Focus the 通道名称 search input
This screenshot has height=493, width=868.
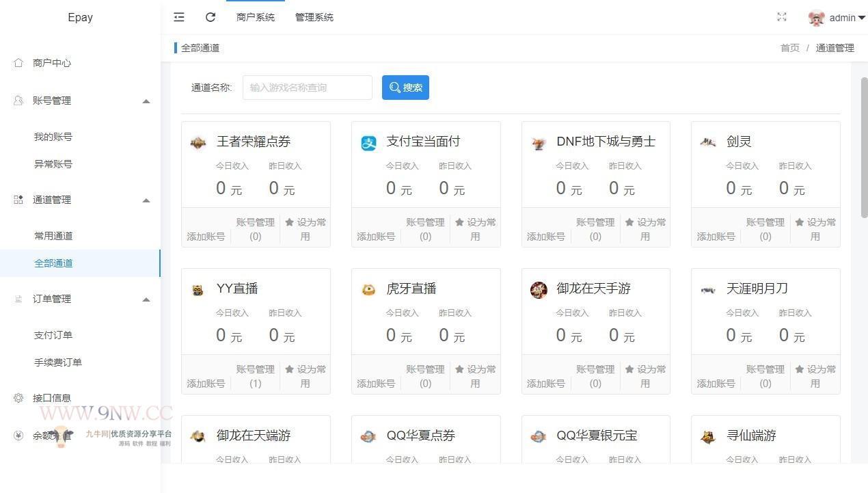308,88
